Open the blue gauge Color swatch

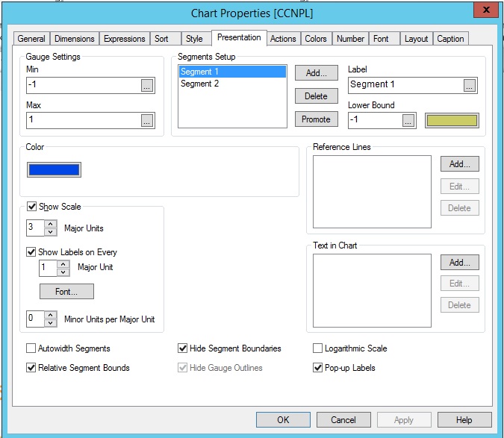[x=54, y=170]
